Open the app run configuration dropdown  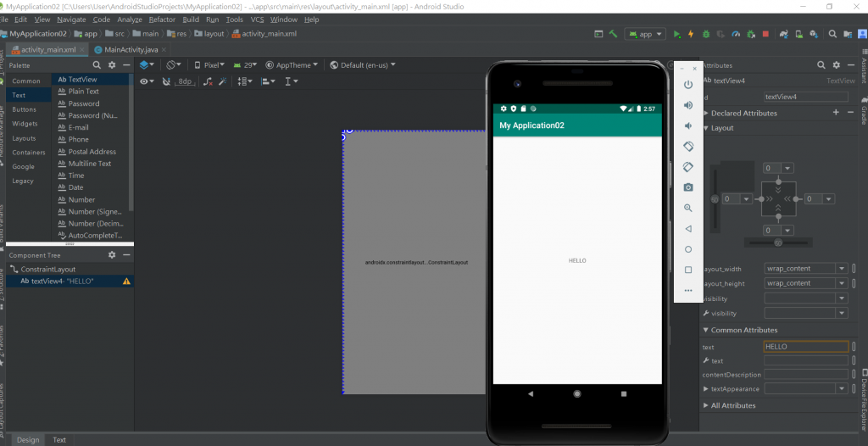click(x=645, y=34)
